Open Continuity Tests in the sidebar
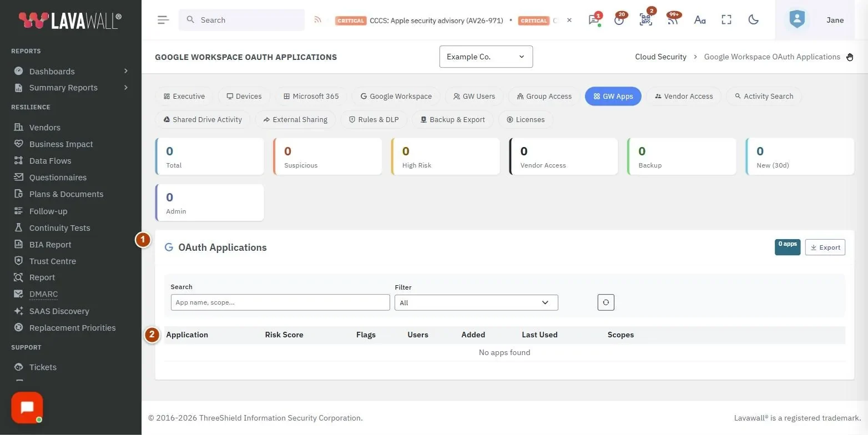Viewport: 868px width, 435px height. 59,228
